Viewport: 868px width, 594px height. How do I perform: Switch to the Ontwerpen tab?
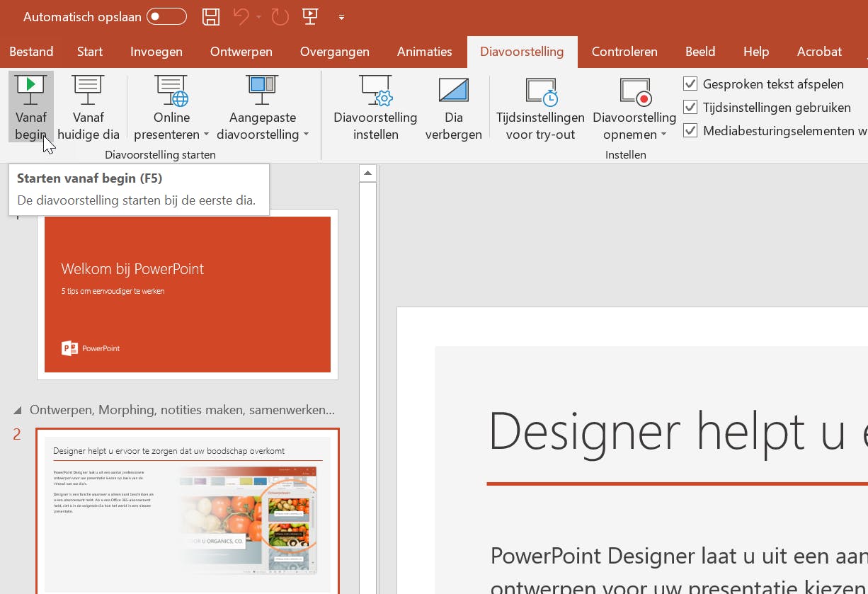click(241, 52)
